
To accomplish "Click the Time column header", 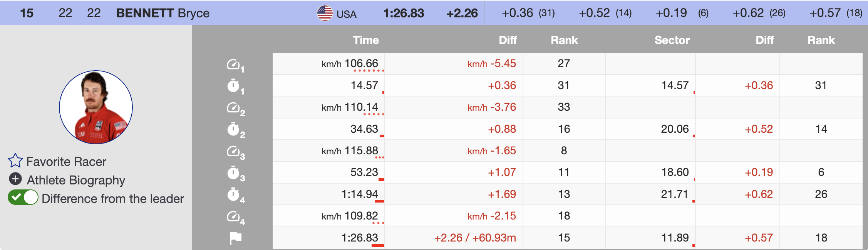I will tap(365, 40).
